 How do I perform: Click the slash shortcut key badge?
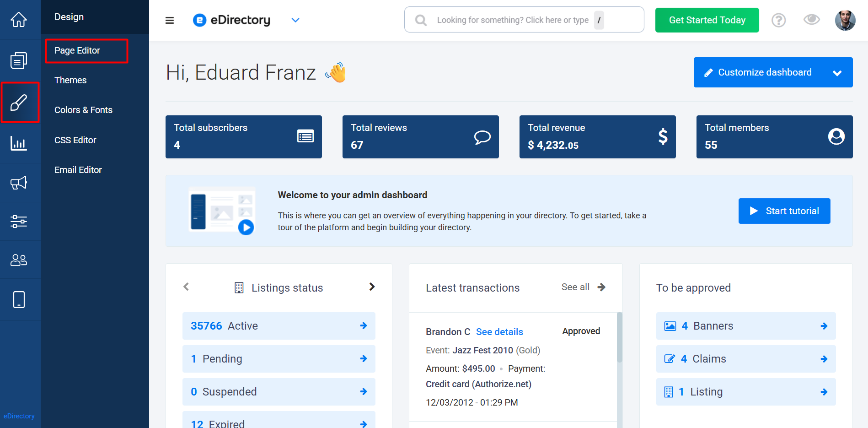(599, 20)
